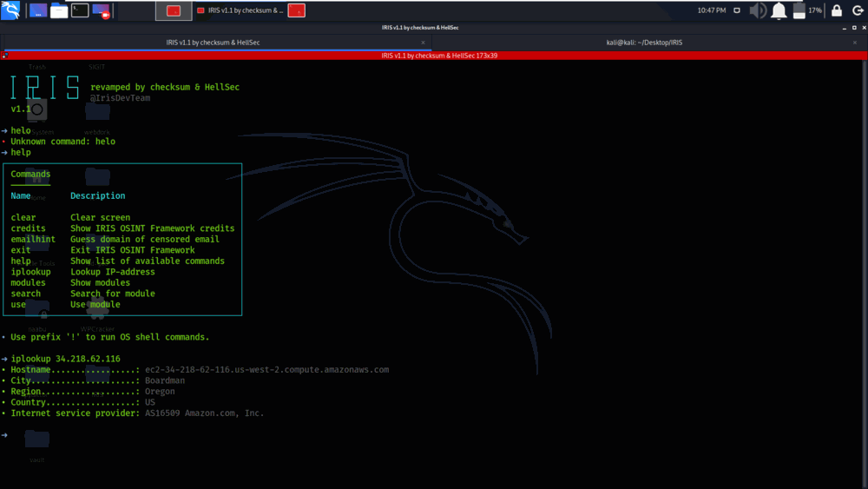This screenshot has width=868, height=489.
Task: Open the file manager panel launcher
Action: 59,10
